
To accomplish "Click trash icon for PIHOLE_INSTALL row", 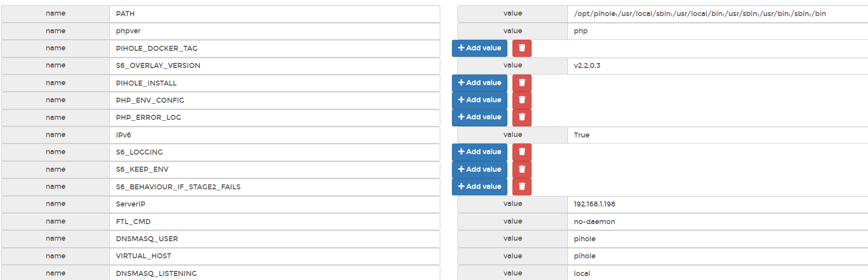I will pyautogui.click(x=522, y=83).
